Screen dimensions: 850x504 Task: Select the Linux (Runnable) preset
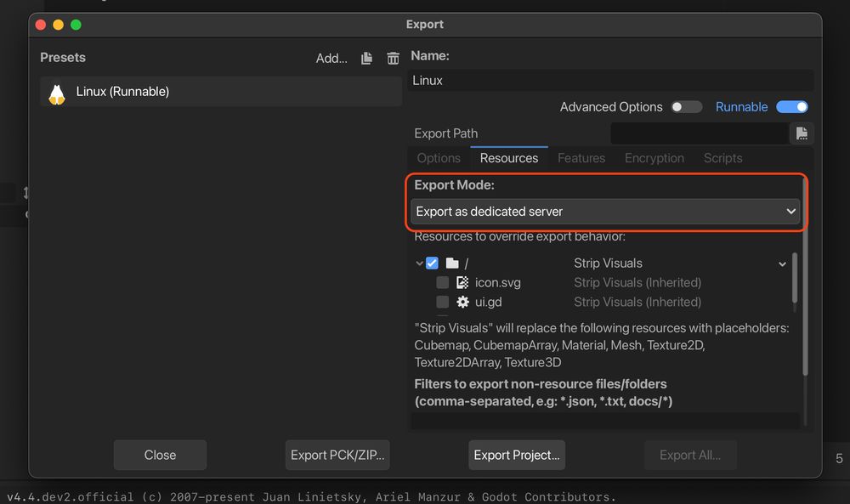(221, 92)
